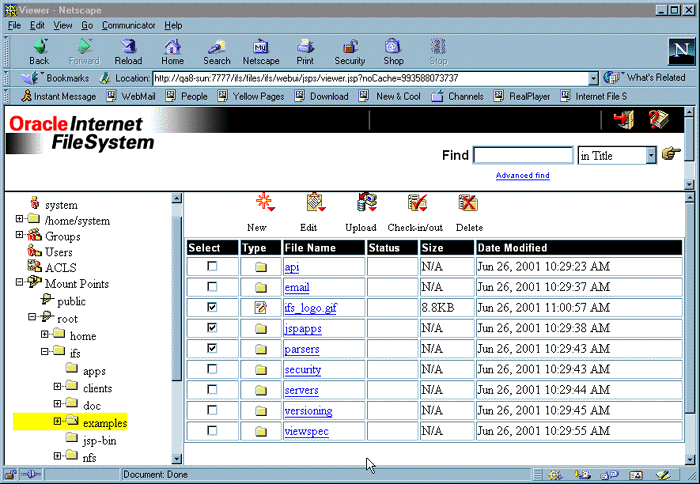The image size is (700, 484).
Task: Open the File menu
Action: click(14, 25)
